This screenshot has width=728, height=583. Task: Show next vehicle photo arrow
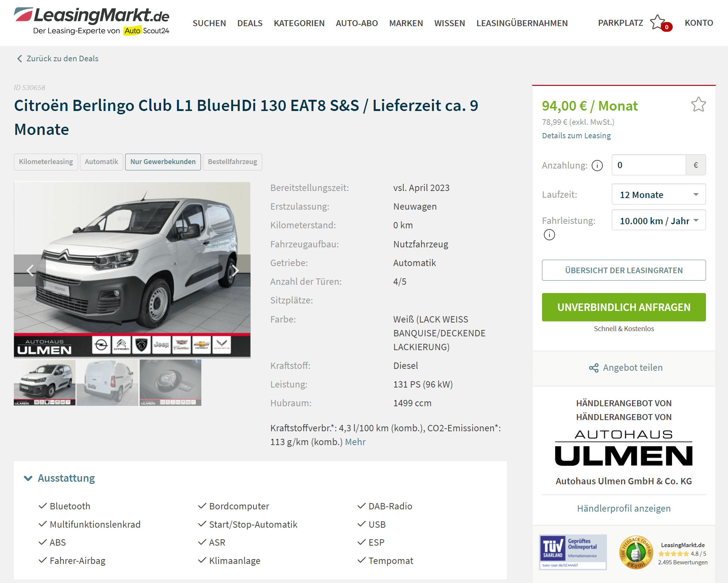[234, 271]
